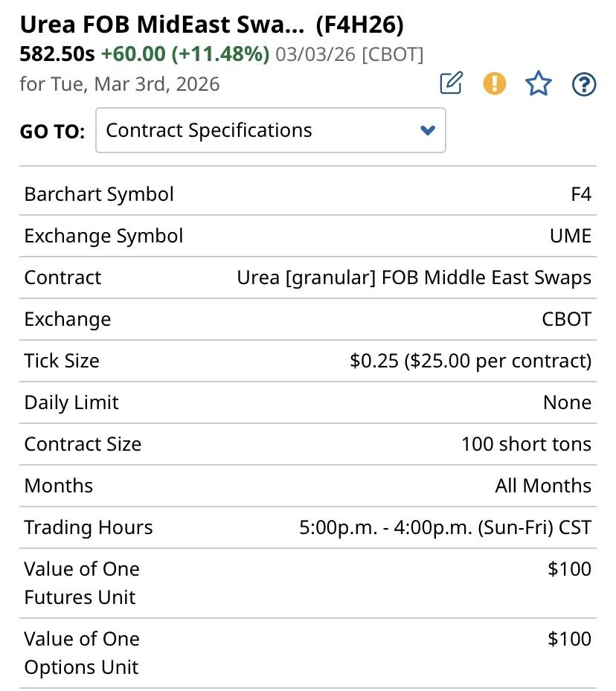Select the CBOT value in Exchange row
Screen dimensions: 616x691
(x=566, y=319)
